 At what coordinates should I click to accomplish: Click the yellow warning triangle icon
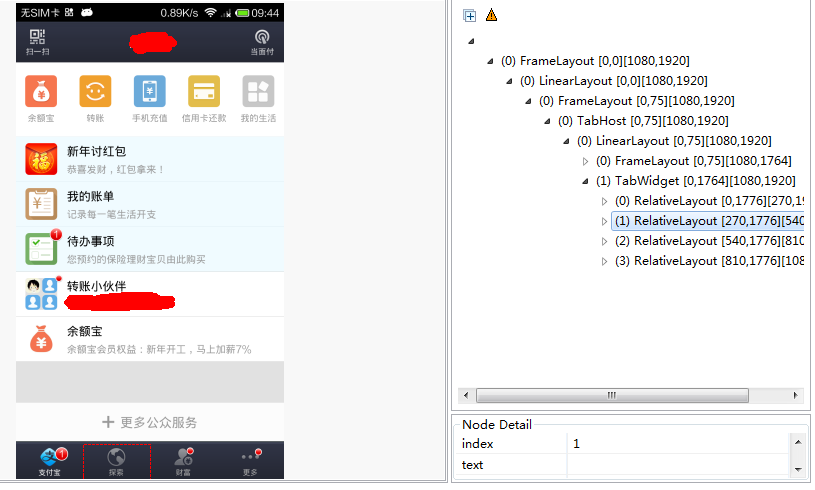click(491, 15)
